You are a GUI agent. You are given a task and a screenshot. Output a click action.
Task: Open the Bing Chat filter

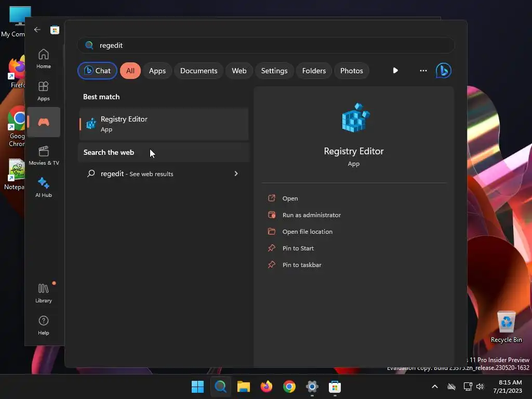point(97,71)
